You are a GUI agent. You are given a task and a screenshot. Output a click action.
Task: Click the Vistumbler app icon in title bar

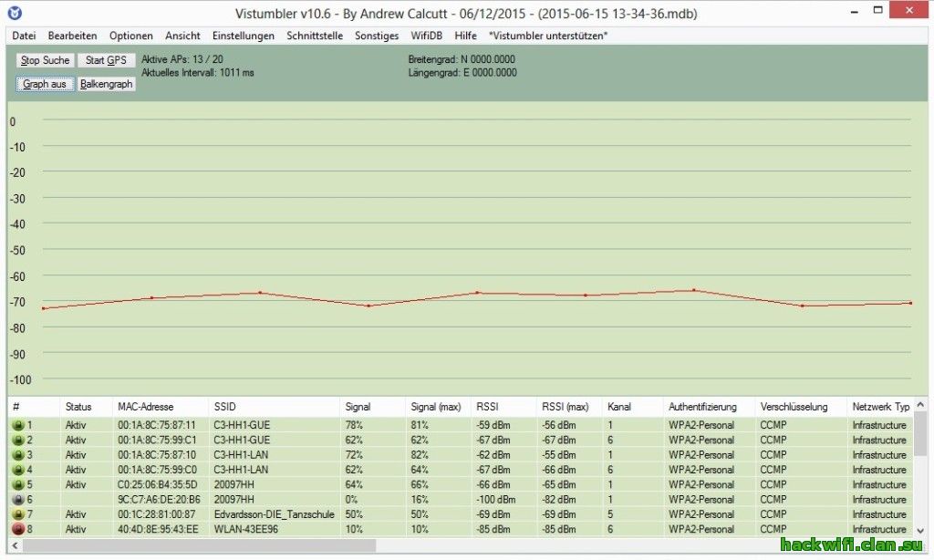tap(15, 13)
